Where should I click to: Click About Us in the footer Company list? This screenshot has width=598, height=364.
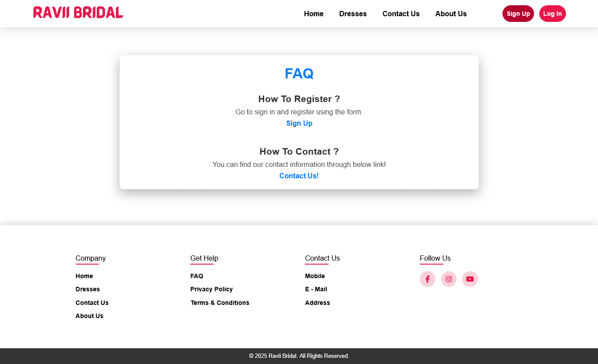coord(89,316)
